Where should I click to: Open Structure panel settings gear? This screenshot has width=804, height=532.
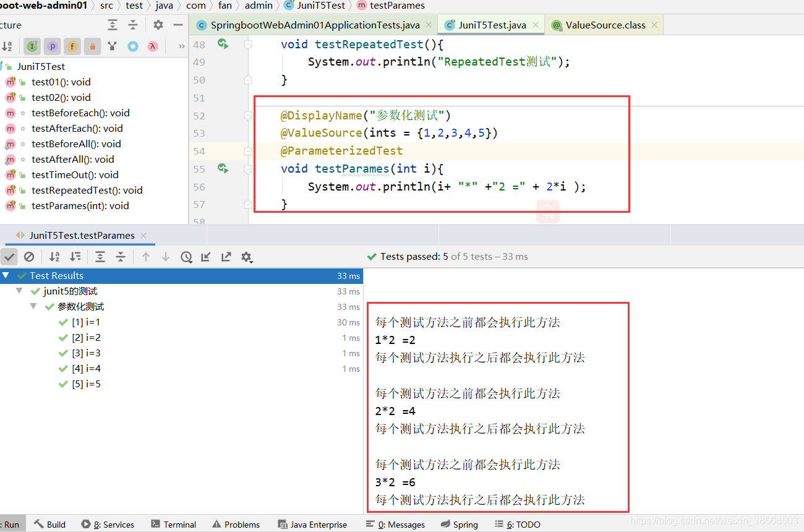point(158,25)
